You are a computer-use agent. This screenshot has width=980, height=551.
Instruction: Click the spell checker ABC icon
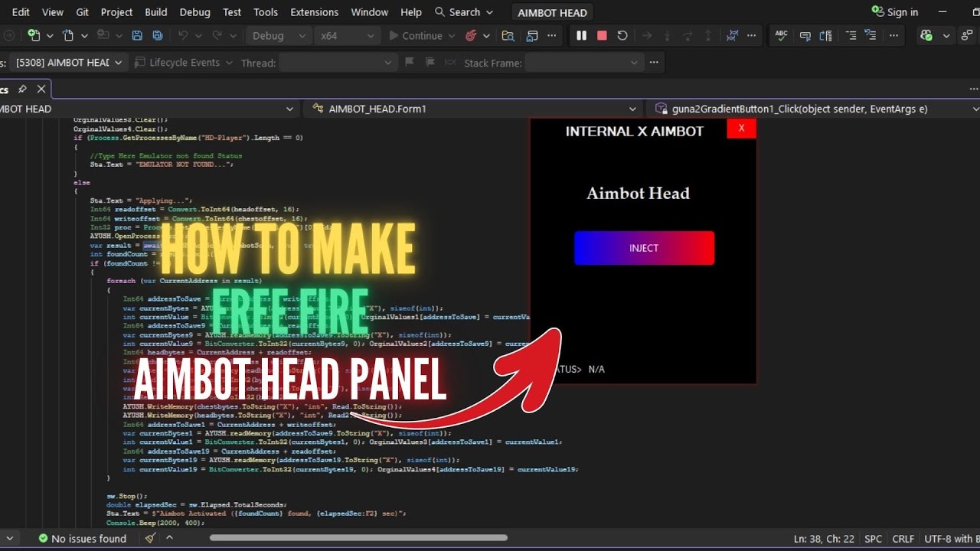click(x=782, y=35)
